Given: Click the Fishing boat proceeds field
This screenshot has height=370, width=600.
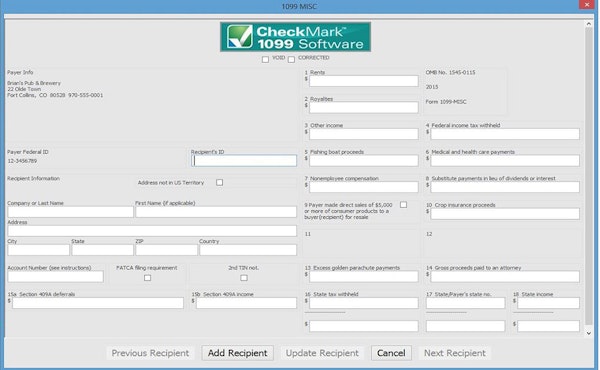Looking at the screenshot, I should tap(364, 160).
